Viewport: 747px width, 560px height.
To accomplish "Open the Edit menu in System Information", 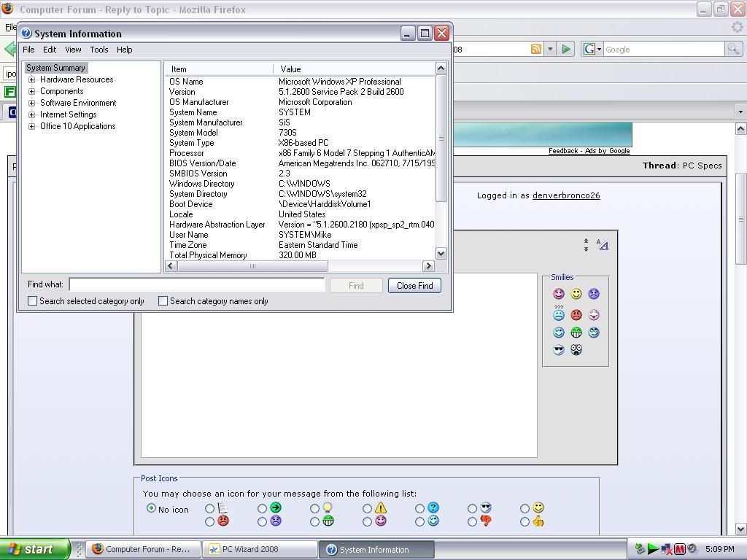I will 50,50.
